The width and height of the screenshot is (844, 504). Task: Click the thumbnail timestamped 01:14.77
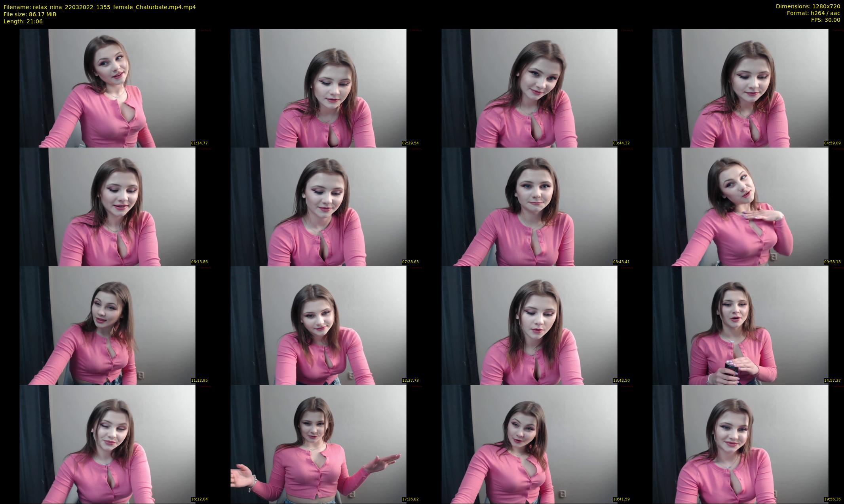107,88
